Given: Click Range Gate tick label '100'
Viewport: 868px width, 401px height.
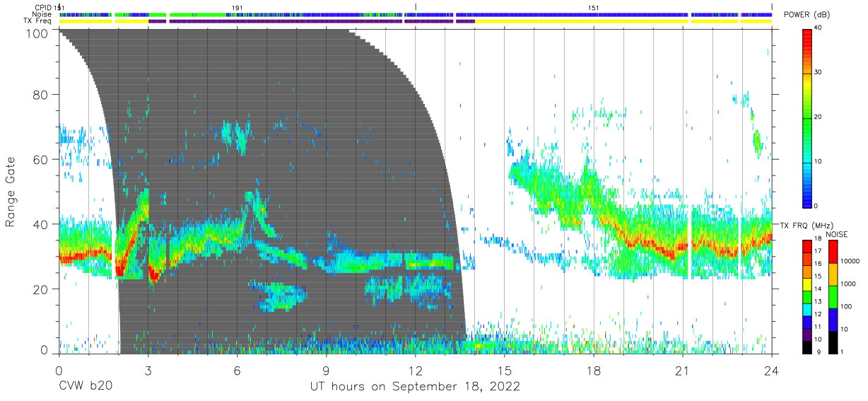Looking at the screenshot, I should click(35, 34).
